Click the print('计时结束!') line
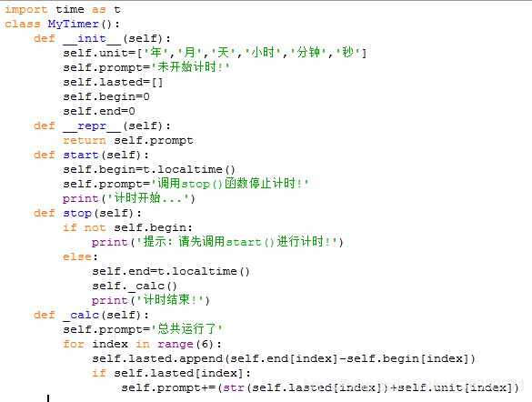 [151, 300]
